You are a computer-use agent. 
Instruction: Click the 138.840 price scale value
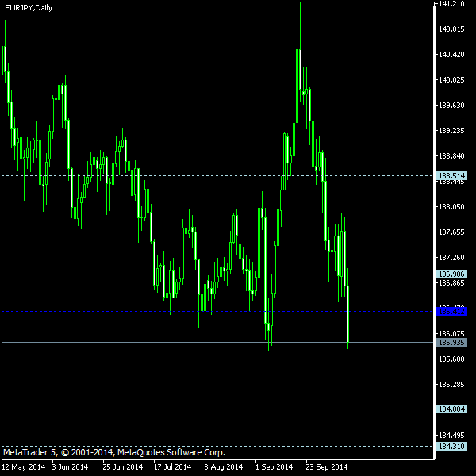click(451, 156)
